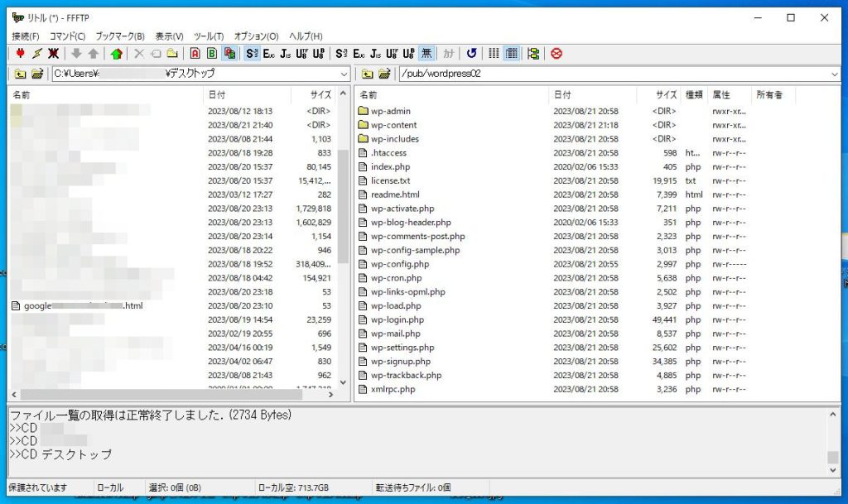
Task: Click the blue refresh file list icon
Action: (471, 54)
